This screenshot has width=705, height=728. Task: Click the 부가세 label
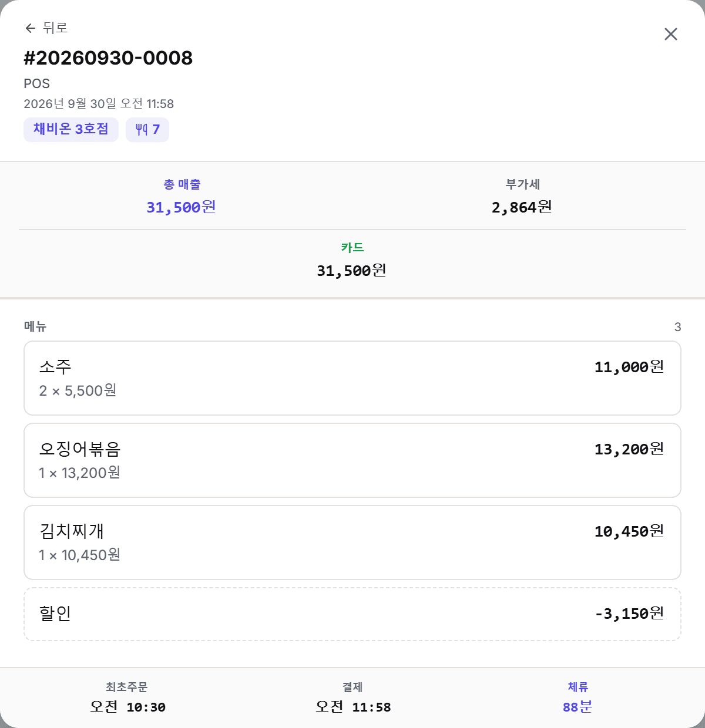click(522, 184)
